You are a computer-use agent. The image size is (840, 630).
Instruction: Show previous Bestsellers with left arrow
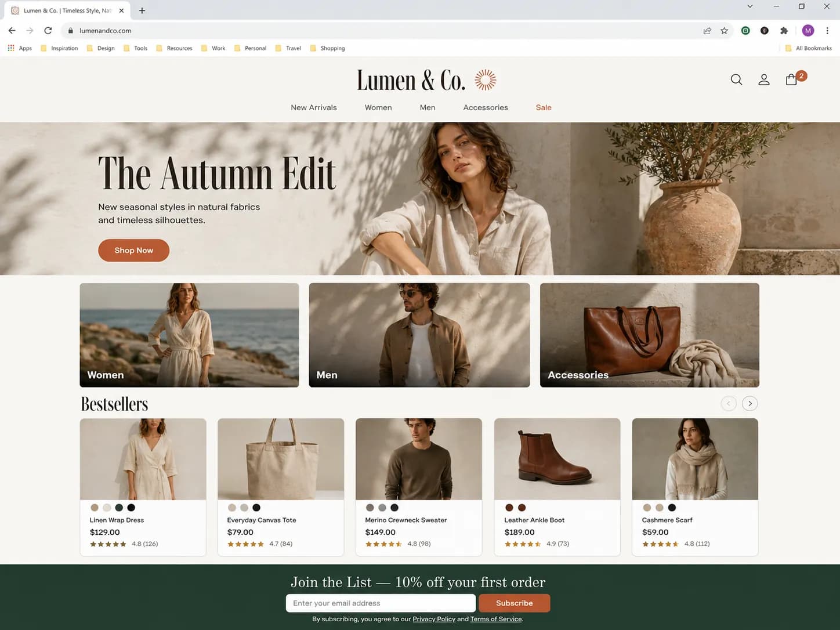(729, 403)
